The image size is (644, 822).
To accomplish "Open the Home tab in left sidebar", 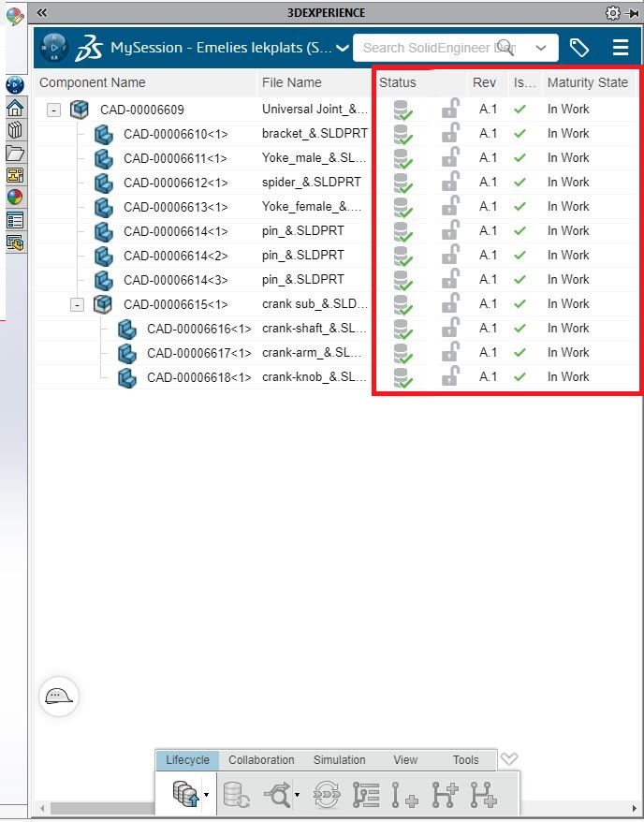I will (x=15, y=108).
